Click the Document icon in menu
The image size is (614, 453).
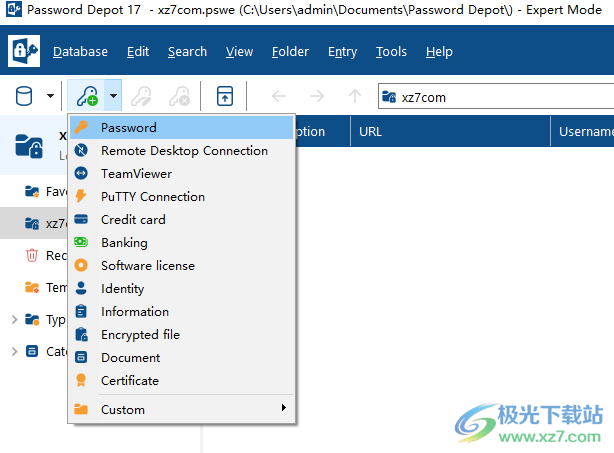point(81,357)
